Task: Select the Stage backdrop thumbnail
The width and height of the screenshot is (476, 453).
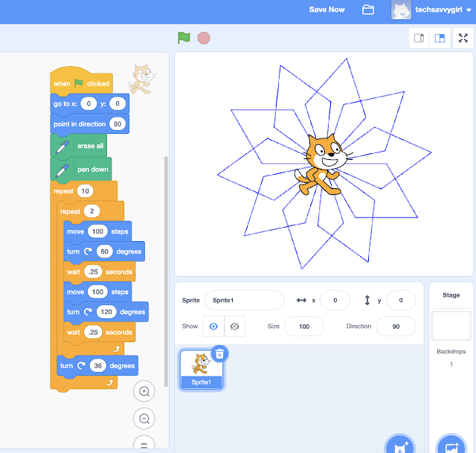Action: (451, 326)
